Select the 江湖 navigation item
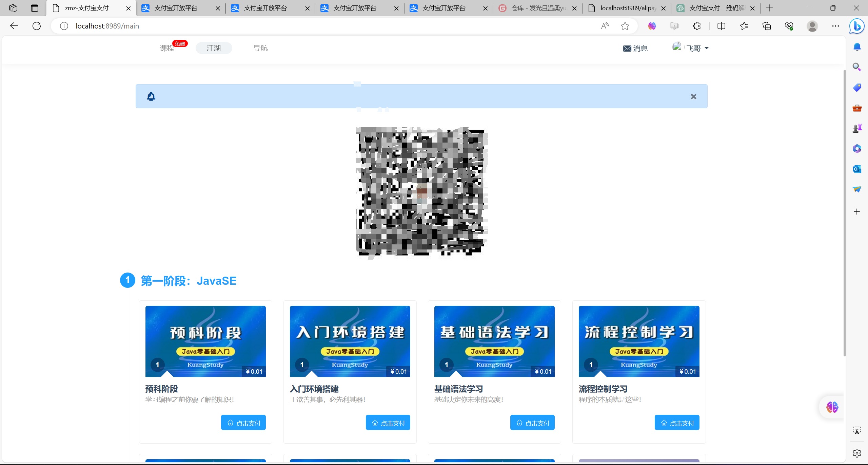Viewport: 868px width, 465px height. 214,48
